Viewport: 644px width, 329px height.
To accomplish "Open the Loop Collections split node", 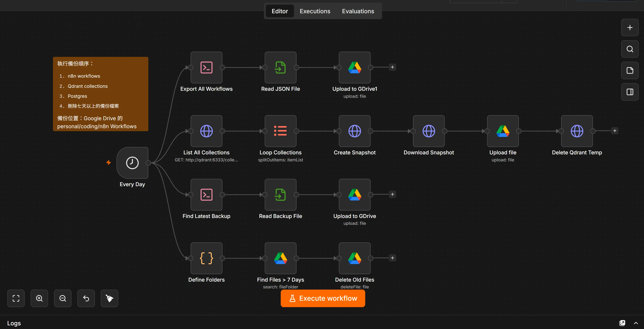I will 280,131.
